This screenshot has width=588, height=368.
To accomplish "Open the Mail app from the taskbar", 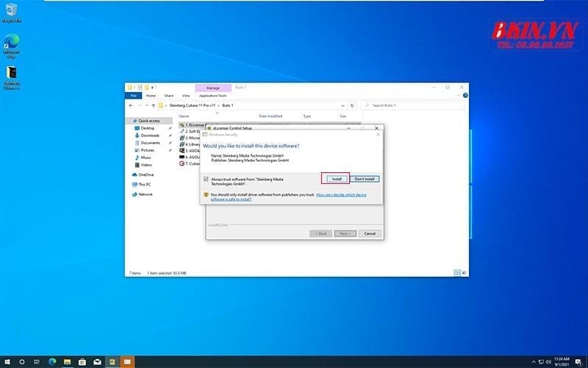I will click(x=97, y=362).
